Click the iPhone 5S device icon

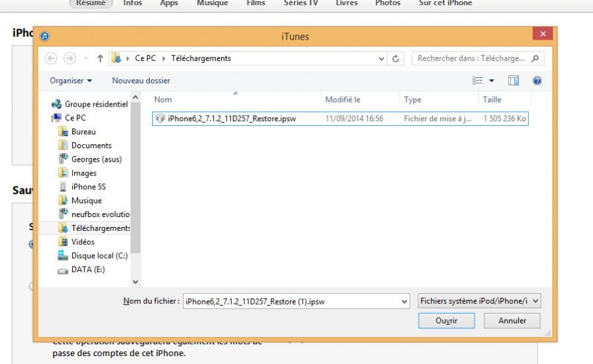coord(63,187)
